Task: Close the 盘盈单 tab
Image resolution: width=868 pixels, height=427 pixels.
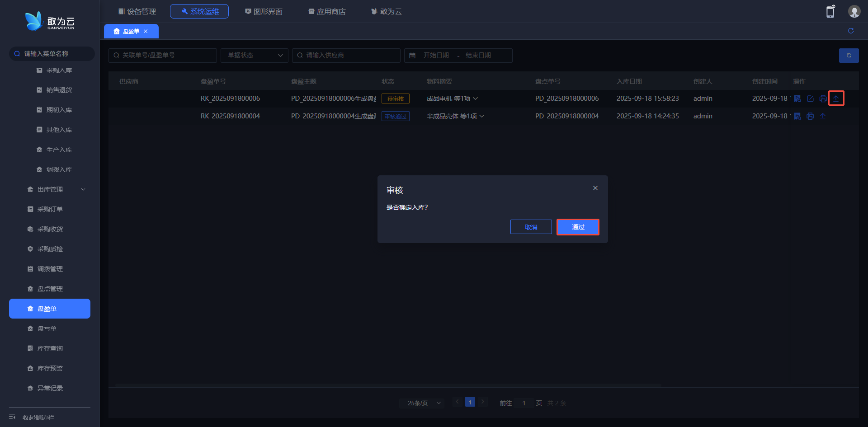Action: [x=146, y=31]
